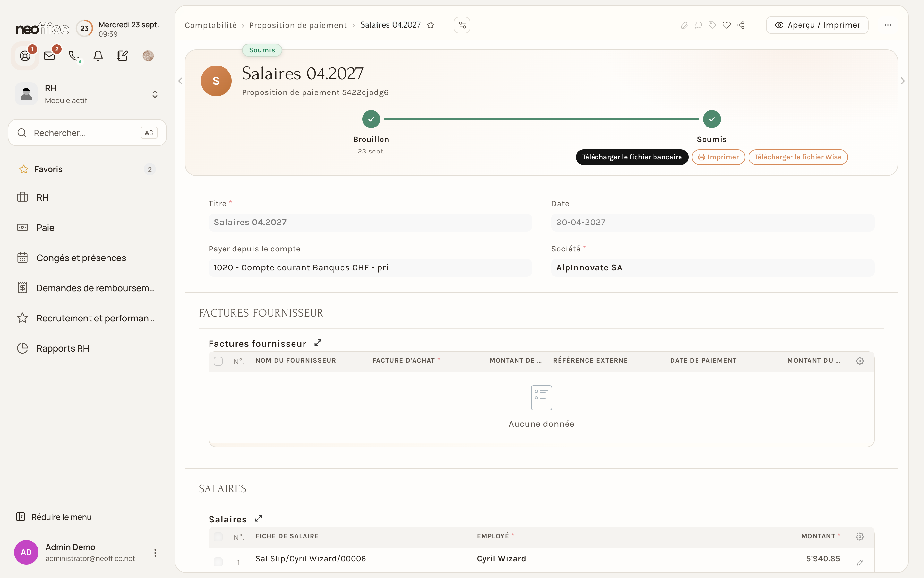The image size is (924, 578).
Task: Click Aperçu / Imprimer button
Action: tap(817, 25)
